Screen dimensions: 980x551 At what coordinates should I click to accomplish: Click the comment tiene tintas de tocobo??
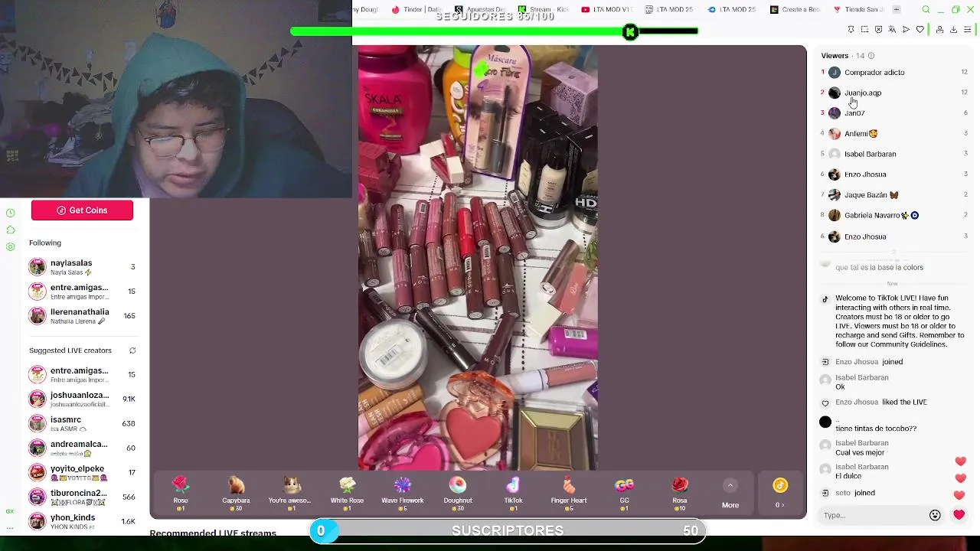(x=876, y=429)
